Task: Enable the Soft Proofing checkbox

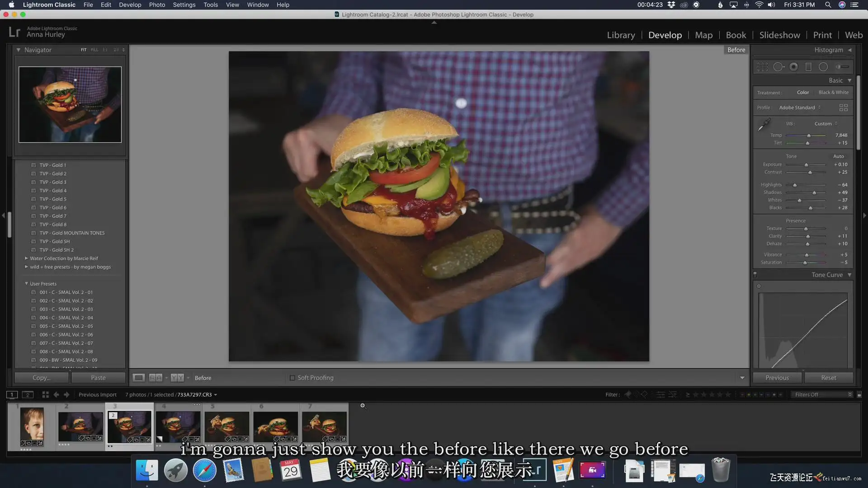Action: (x=292, y=378)
